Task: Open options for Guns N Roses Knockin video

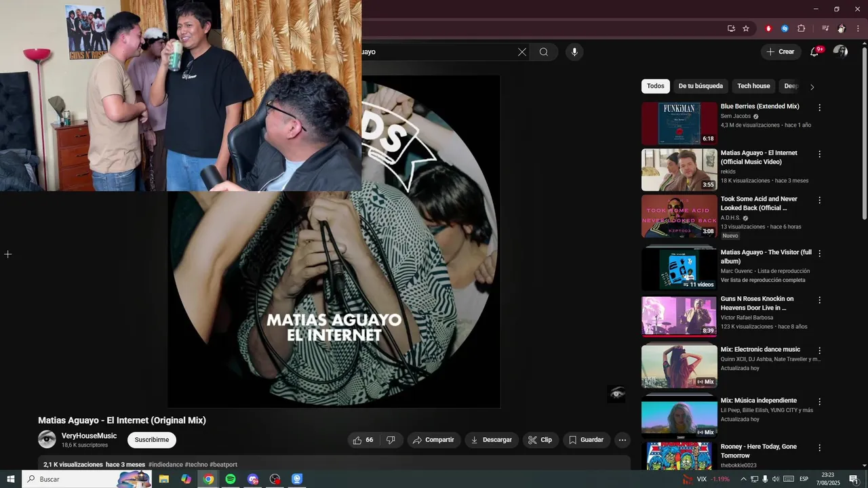Action: pyautogui.click(x=819, y=300)
